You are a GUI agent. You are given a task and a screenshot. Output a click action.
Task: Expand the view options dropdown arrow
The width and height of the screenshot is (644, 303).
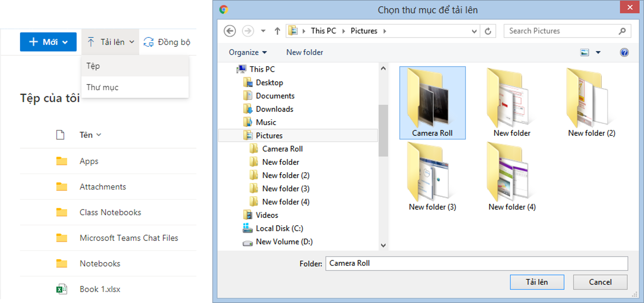pyautogui.click(x=598, y=52)
